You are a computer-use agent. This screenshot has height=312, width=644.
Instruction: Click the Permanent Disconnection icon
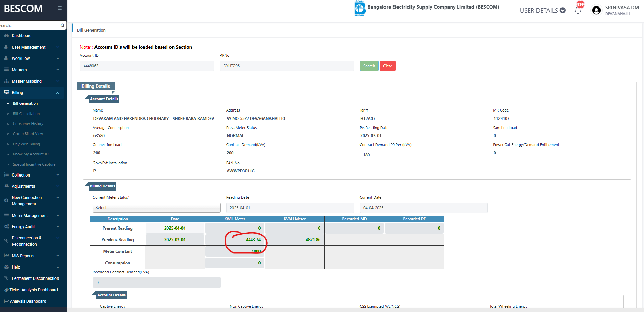(x=6, y=278)
